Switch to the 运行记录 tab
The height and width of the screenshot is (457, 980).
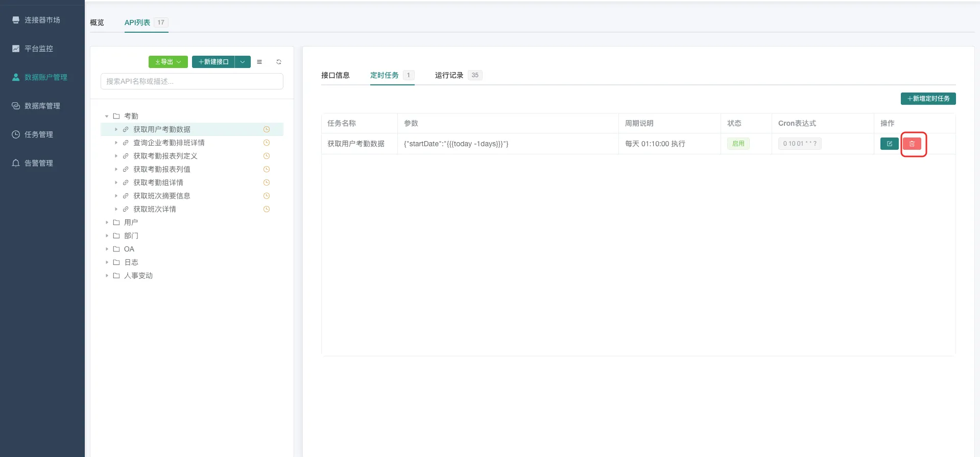tap(449, 75)
